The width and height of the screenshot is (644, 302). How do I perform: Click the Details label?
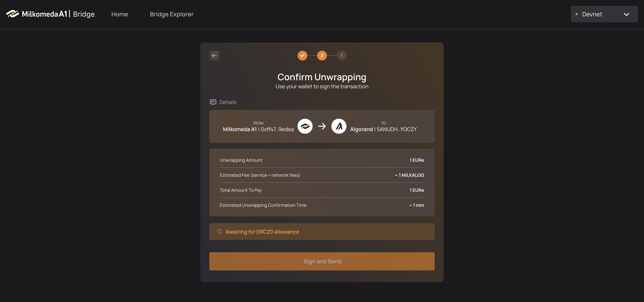coord(228,102)
